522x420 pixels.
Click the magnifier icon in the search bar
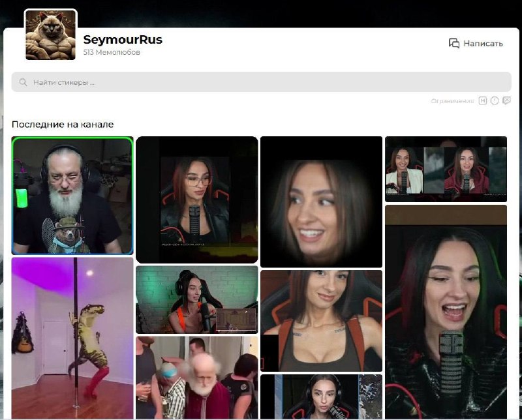click(23, 82)
